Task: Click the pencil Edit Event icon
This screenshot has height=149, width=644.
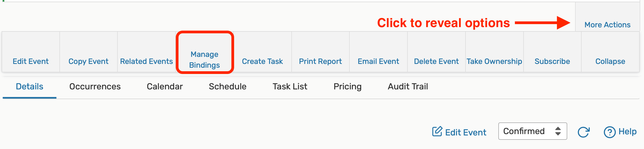Action: (437, 132)
